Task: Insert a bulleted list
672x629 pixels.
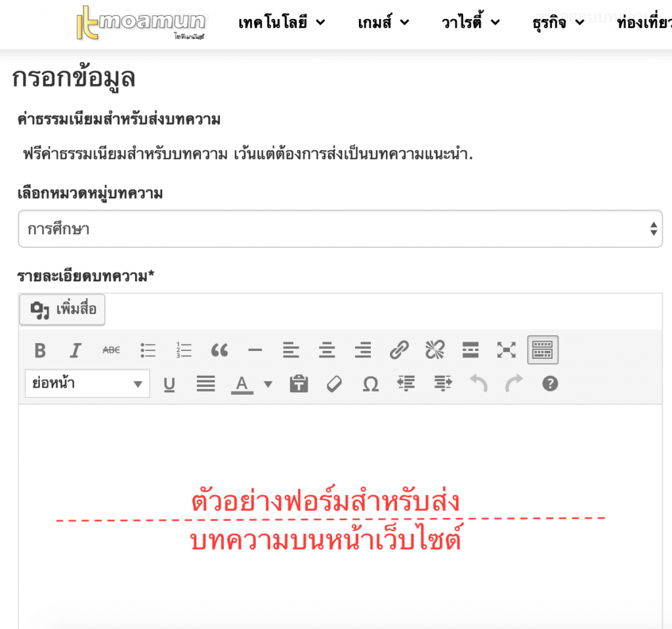Action: tap(148, 350)
